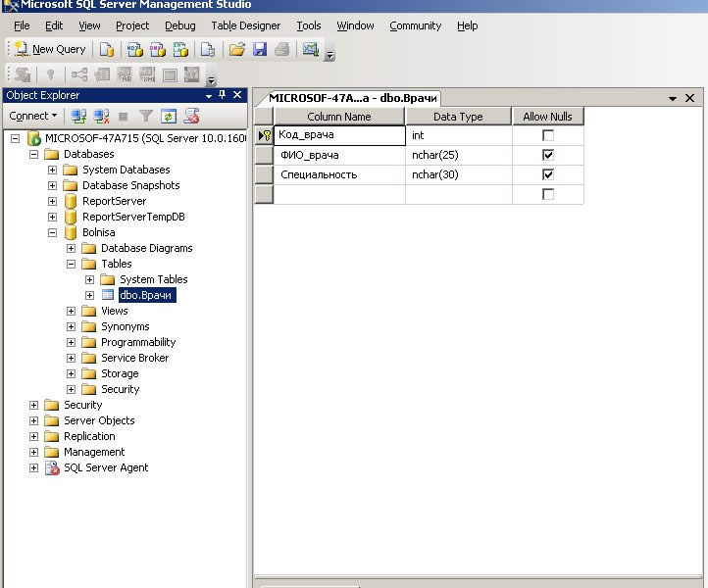Click the Set Primary Key icon
This screenshot has height=588, width=708.
tap(51, 74)
